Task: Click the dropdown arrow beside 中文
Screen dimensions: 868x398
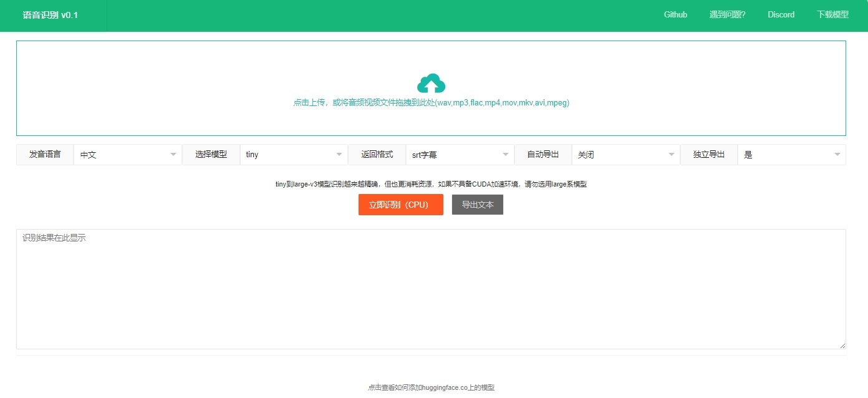Action: [173, 154]
